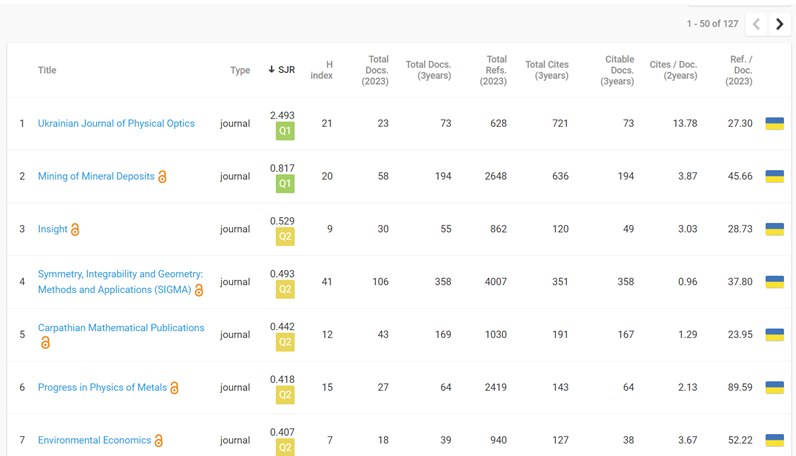Click Ukraine flag in Ukrainian Journal of Physical Optics row
The height and width of the screenshot is (456, 796).
[775, 123]
